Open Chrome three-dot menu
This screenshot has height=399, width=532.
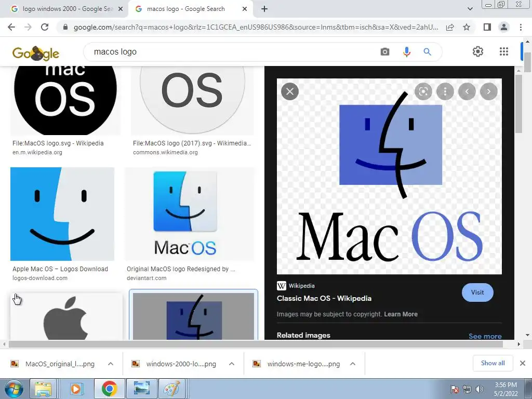521,27
